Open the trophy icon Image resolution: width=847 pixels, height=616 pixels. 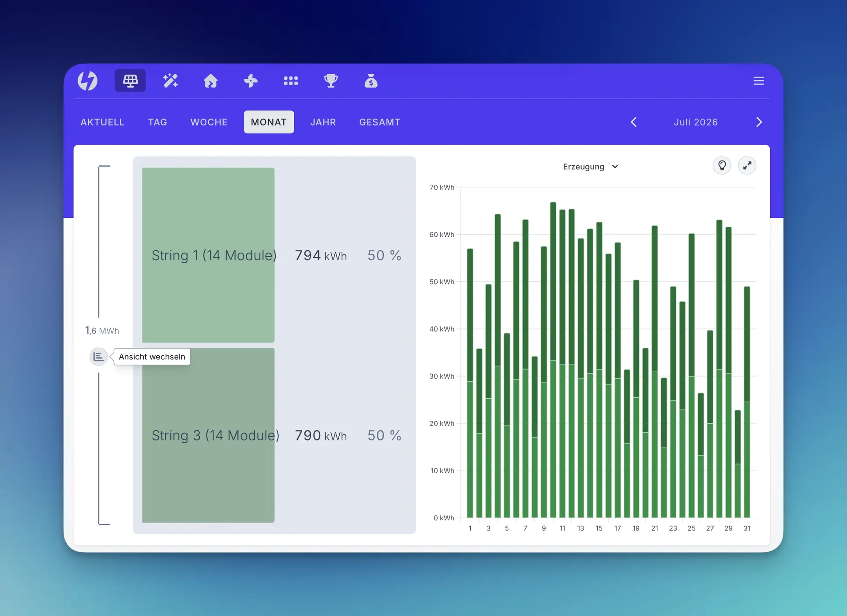[x=331, y=81]
